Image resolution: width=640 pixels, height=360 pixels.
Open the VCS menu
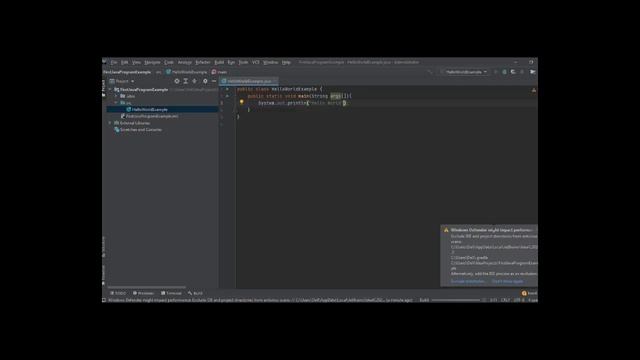click(x=256, y=62)
